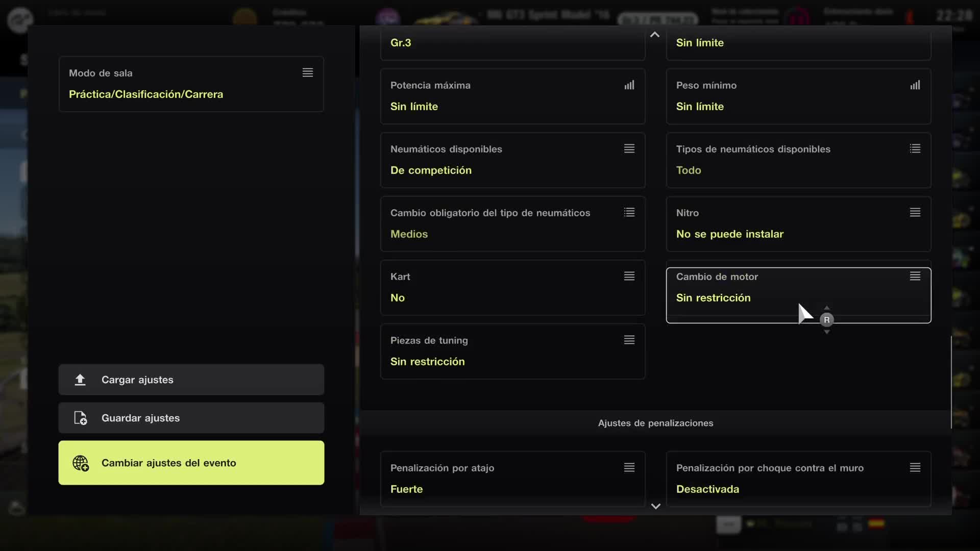Select the Modo de sala setting
The height and width of the screenshot is (551, 980).
[x=191, y=84]
